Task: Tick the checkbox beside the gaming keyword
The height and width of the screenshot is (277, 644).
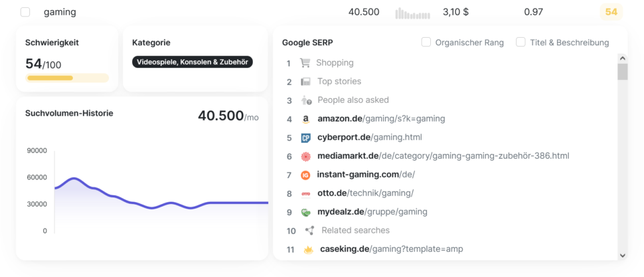Action: point(25,12)
